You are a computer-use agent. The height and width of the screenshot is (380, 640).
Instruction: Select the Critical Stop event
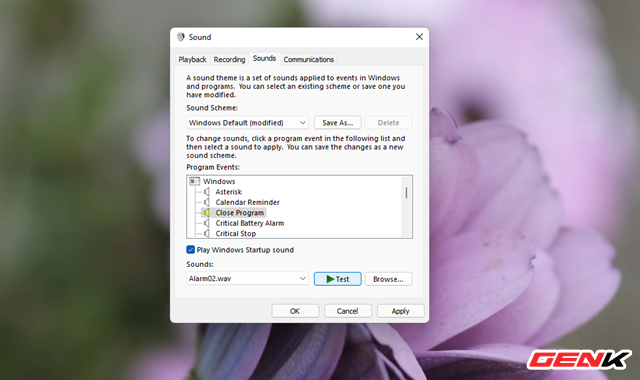tap(236, 233)
